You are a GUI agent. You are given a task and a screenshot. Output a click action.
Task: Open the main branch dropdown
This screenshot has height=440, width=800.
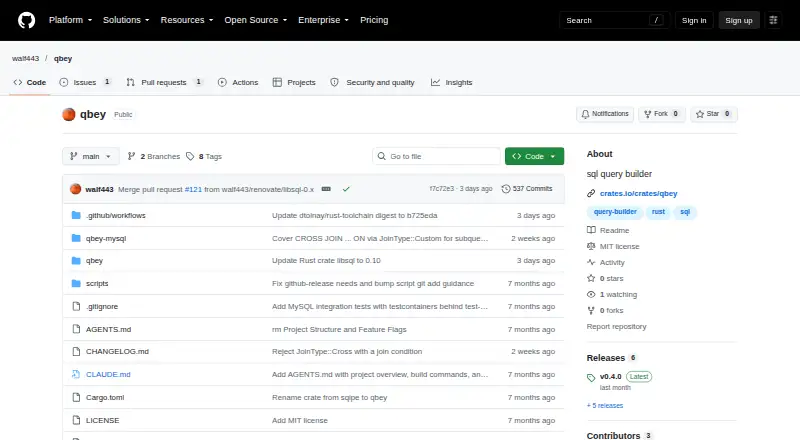pyautogui.click(x=91, y=156)
